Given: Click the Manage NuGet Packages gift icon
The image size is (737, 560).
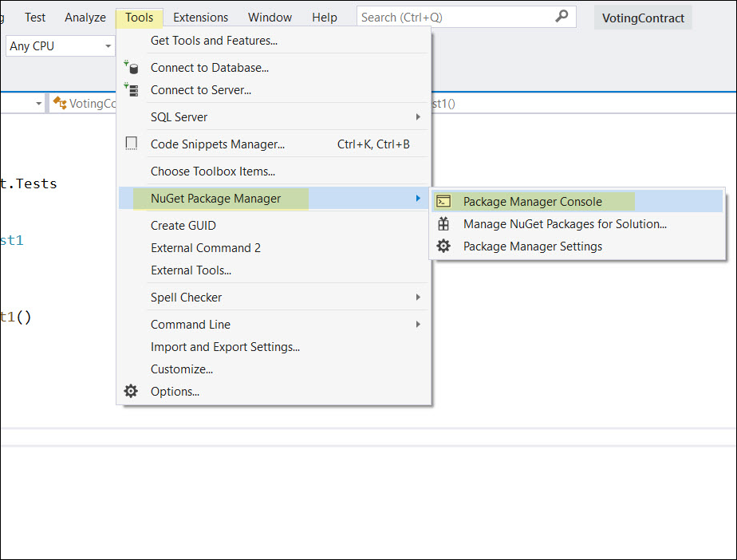Looking at the screenshot, I should (444, 224).
